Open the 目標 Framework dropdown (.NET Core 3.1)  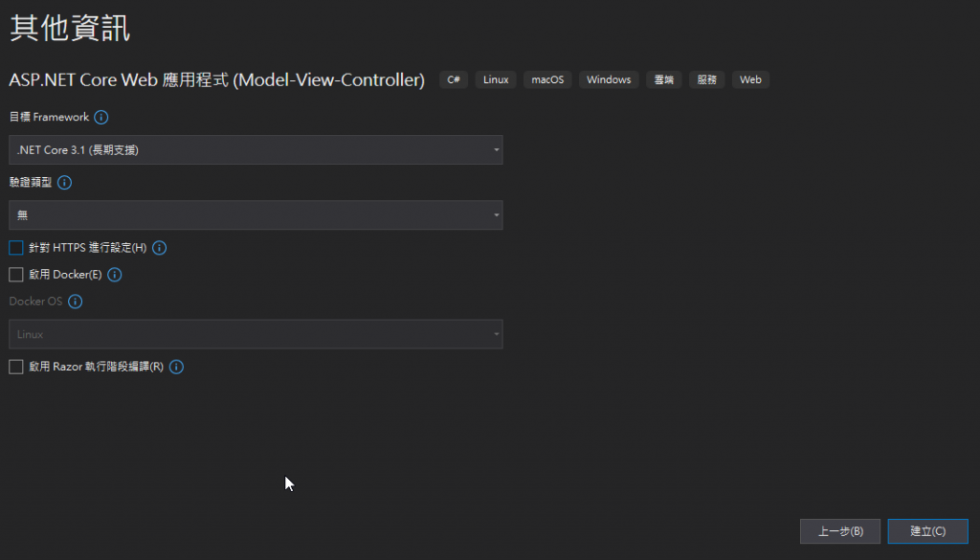click(x=256, y=150)
